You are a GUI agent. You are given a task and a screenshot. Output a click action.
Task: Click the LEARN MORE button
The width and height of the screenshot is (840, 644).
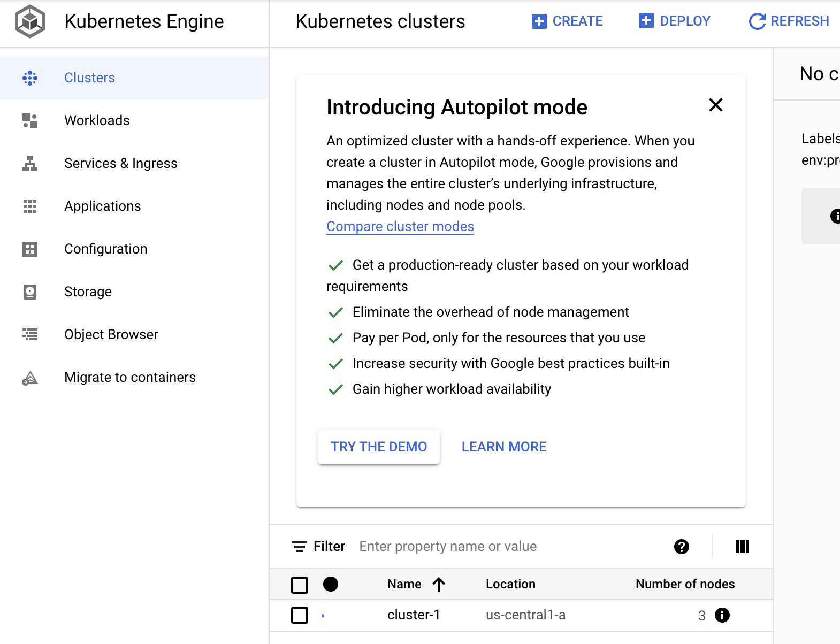point(504,447)
